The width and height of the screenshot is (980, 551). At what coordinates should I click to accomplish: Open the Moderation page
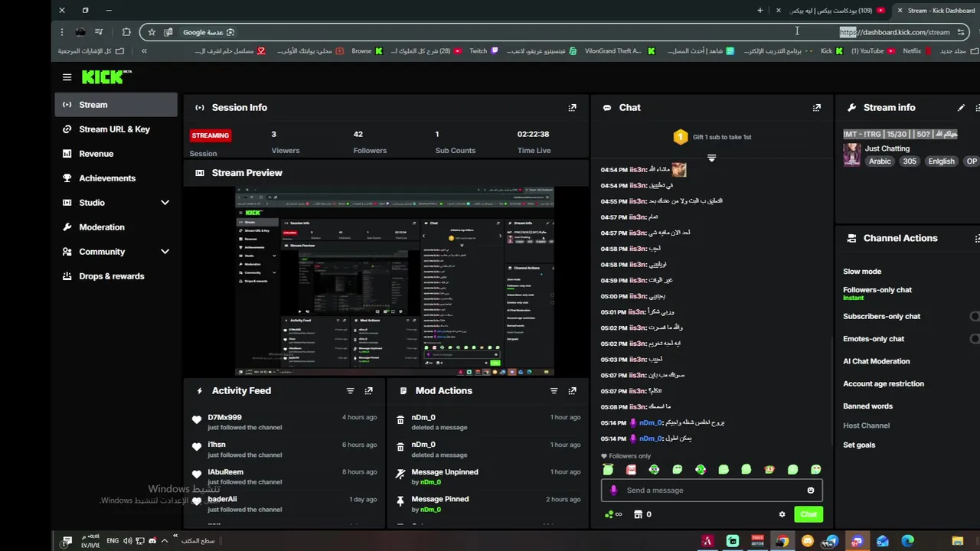[116, 227]
